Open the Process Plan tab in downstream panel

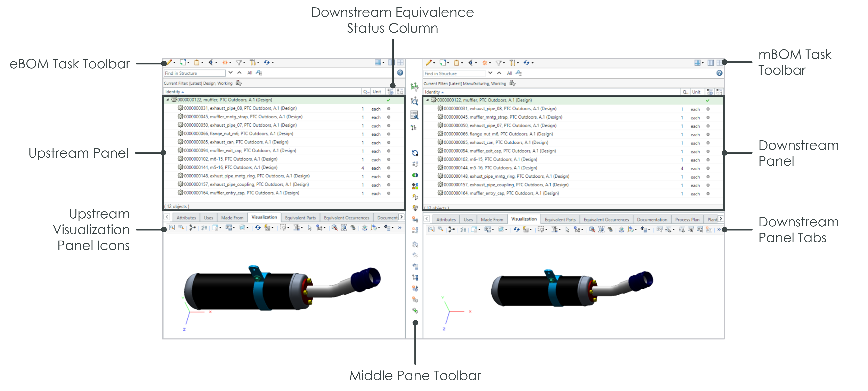687,219
